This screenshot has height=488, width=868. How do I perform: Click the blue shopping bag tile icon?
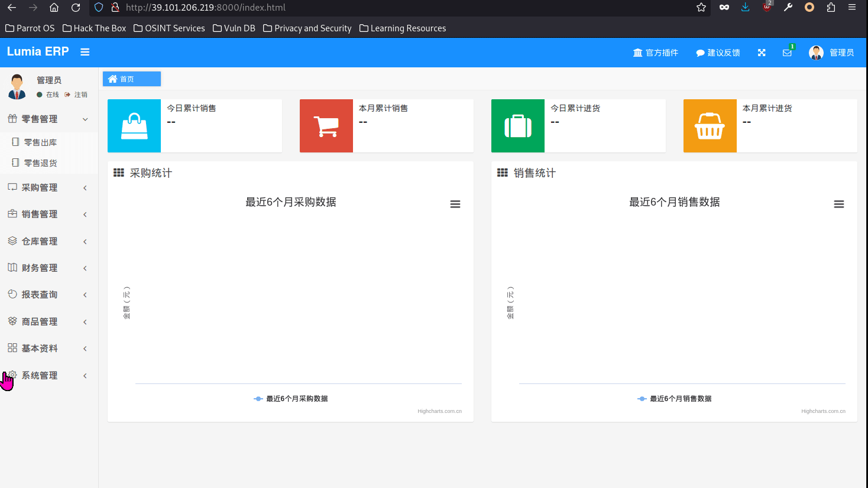click(134, 126)
